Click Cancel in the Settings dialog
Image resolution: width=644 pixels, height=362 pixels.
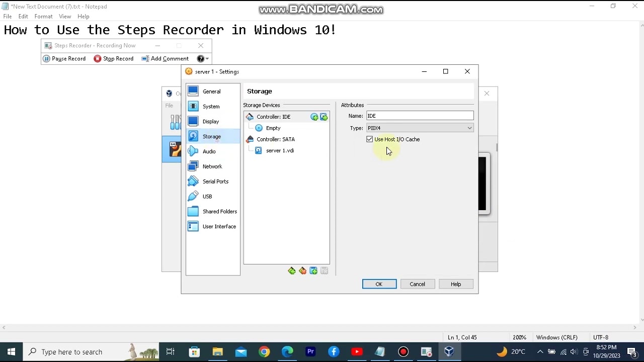point(418,284)
